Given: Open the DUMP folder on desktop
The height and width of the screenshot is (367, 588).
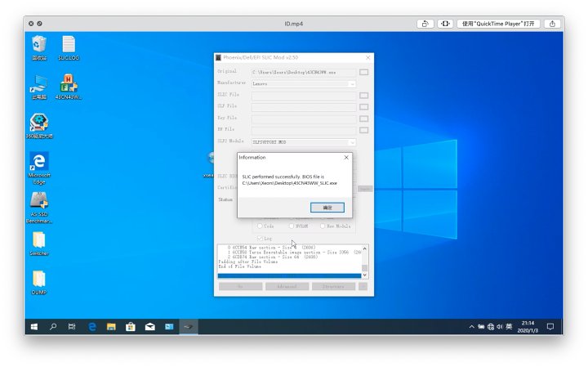Looking at the screenshot, I should coord(38,280).
